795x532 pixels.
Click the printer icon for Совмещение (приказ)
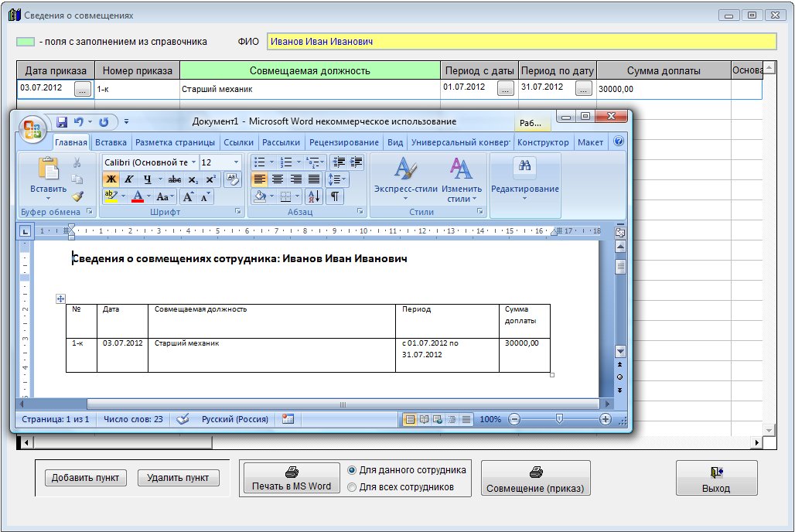pyautogui.click(x=535, y=472)
